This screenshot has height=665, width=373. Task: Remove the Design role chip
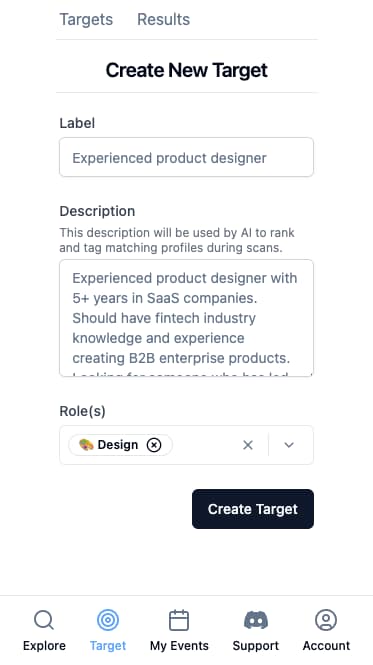pyautogui.click(x=154, y=445)
